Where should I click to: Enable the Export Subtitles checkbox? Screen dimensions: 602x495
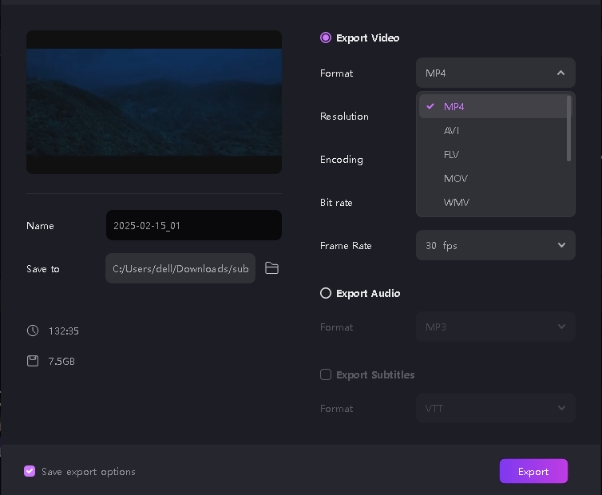pos(326,374)
